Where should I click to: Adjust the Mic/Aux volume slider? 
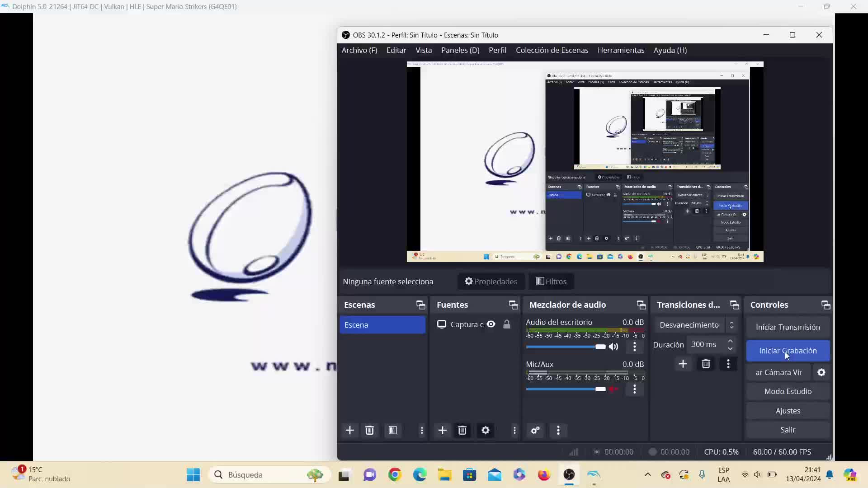click(x=566, y=389)
